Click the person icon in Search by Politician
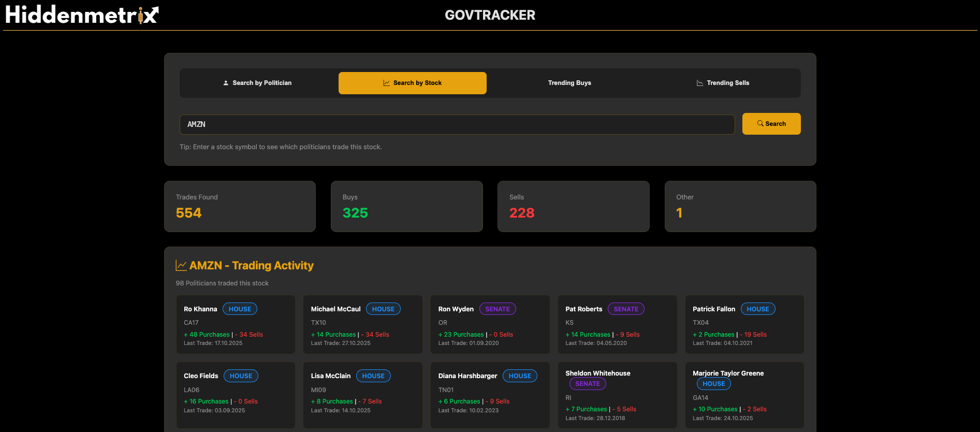Screen dimensions: 980x432 226,83
